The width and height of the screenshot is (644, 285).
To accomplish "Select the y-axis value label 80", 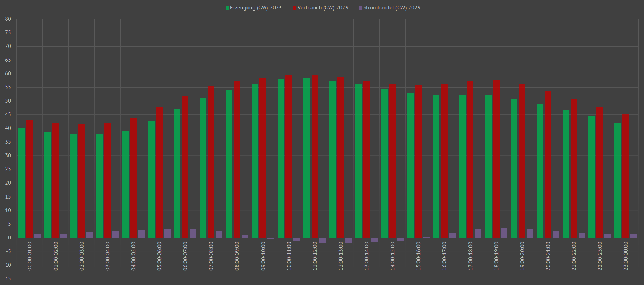I will [8, 19].
